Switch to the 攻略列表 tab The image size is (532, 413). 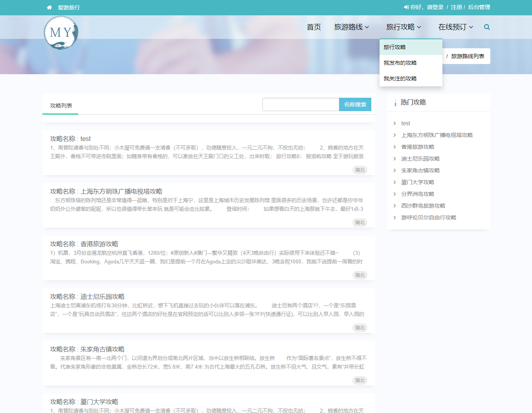(60, 105)
